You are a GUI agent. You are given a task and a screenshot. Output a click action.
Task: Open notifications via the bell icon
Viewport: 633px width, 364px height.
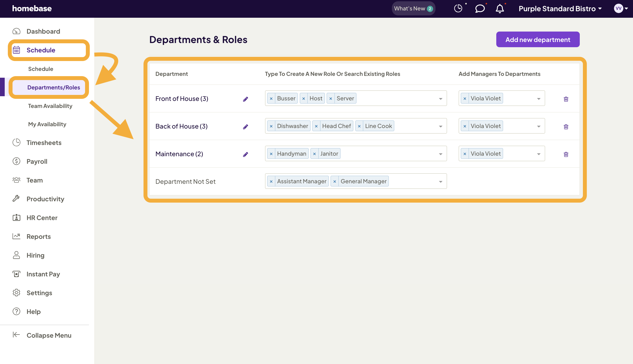coord(500,9)
